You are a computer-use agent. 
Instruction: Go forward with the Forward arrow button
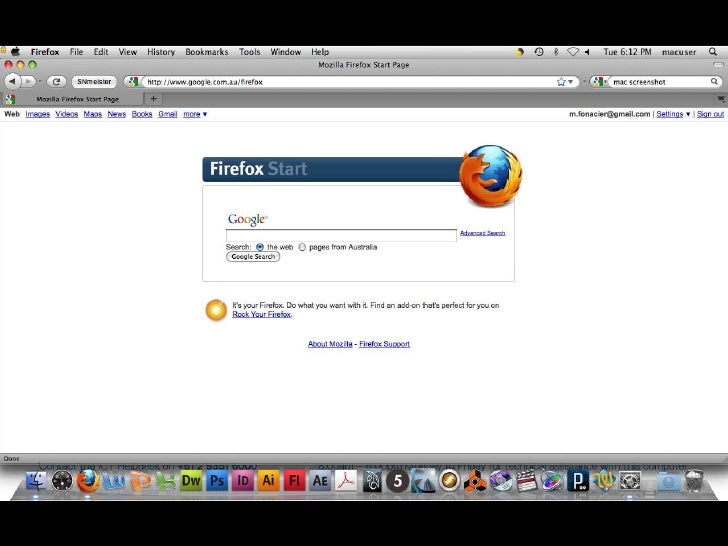click(x=28, y=82)
